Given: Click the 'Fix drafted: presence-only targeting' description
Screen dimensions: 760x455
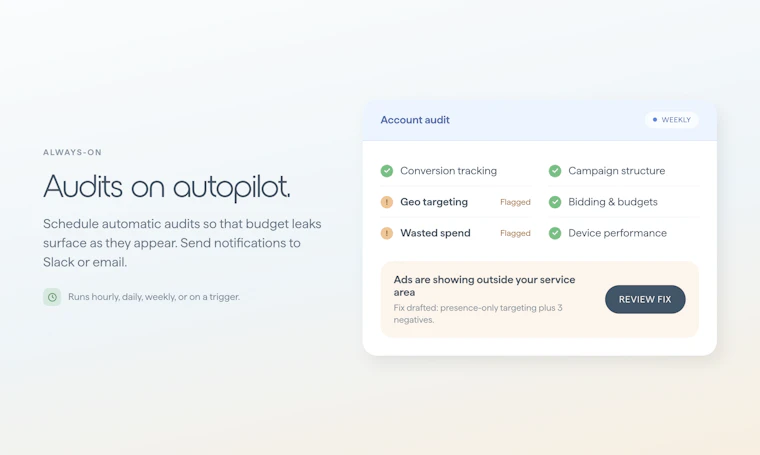Looking at the screenshot, I should tap(478, 314).
